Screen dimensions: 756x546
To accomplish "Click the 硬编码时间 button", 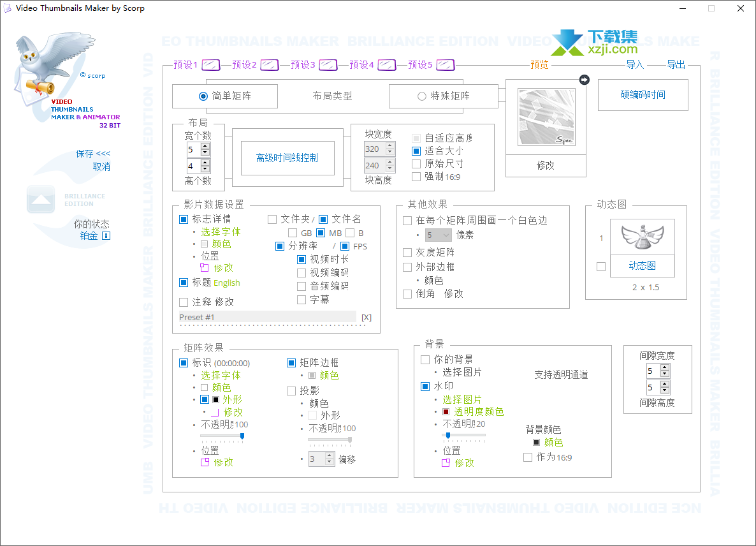I will (643, 95).
